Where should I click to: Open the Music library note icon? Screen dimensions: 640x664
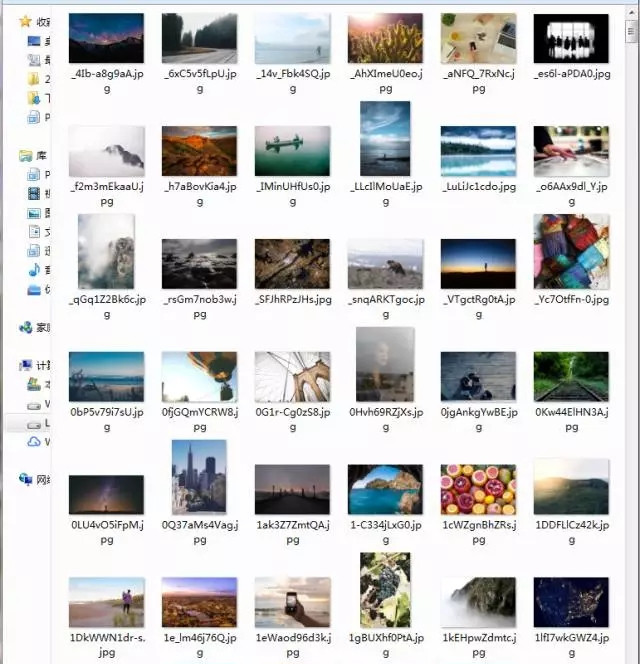pos(34,270)
